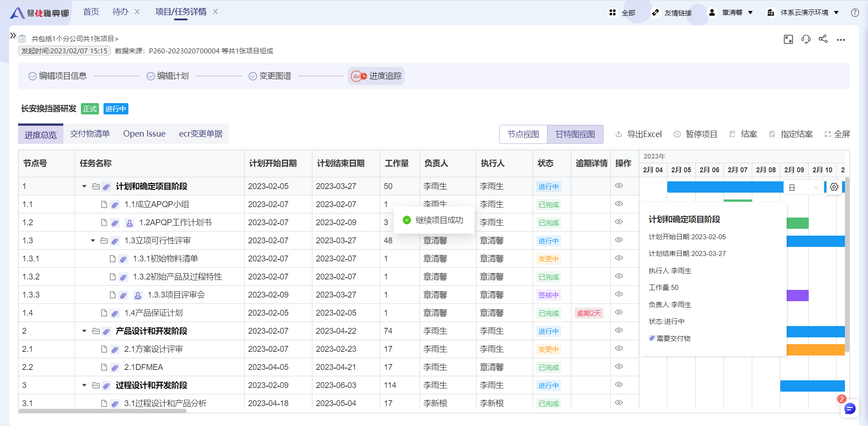Collapse 计划和确定项目阶段 tree node
Viewport: 868px width, 426px height.
(x=84, y=186)
